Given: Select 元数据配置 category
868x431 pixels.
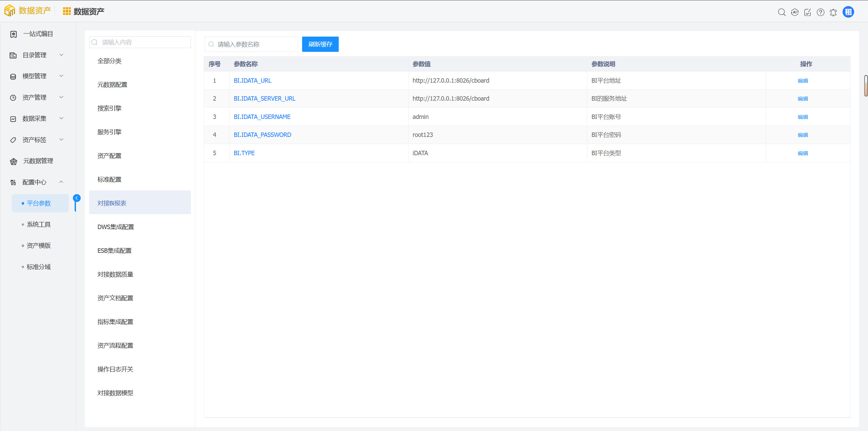Looking at the screenshot, I should tap(112, 84).
